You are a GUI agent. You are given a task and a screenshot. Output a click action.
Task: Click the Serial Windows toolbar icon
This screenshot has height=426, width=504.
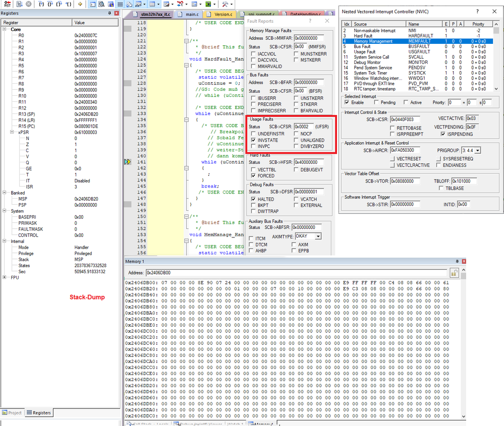pyautogui.click(x=166, y=4)
